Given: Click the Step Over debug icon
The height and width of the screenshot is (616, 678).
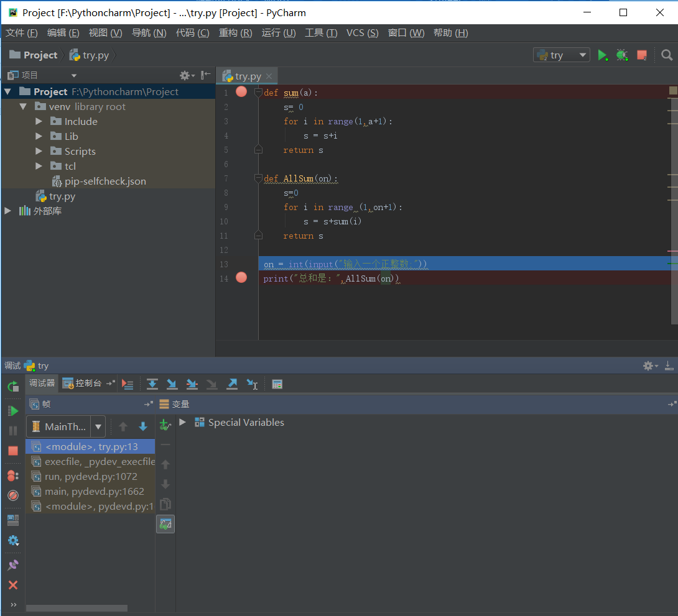Looking at the screenshot, I should (152, 384).
